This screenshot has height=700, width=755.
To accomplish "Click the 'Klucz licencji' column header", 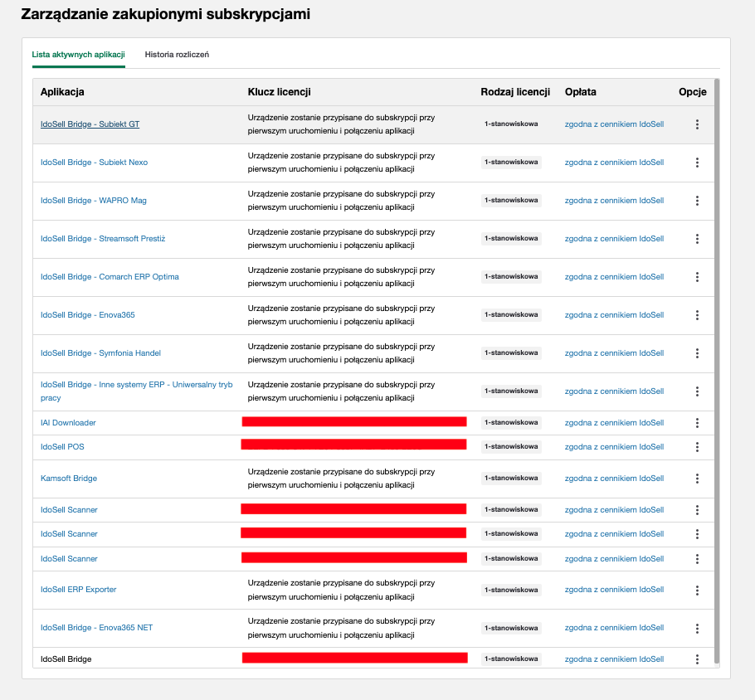I will 280,92.
